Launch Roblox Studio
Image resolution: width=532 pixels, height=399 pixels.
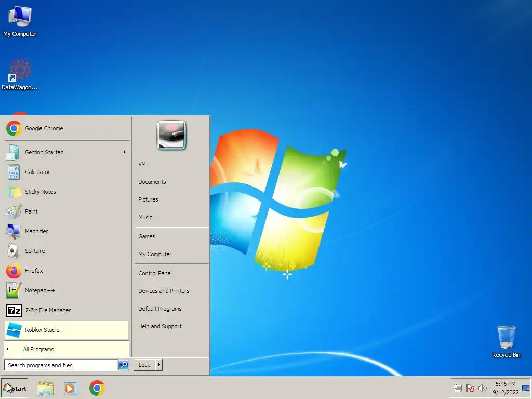67,330
